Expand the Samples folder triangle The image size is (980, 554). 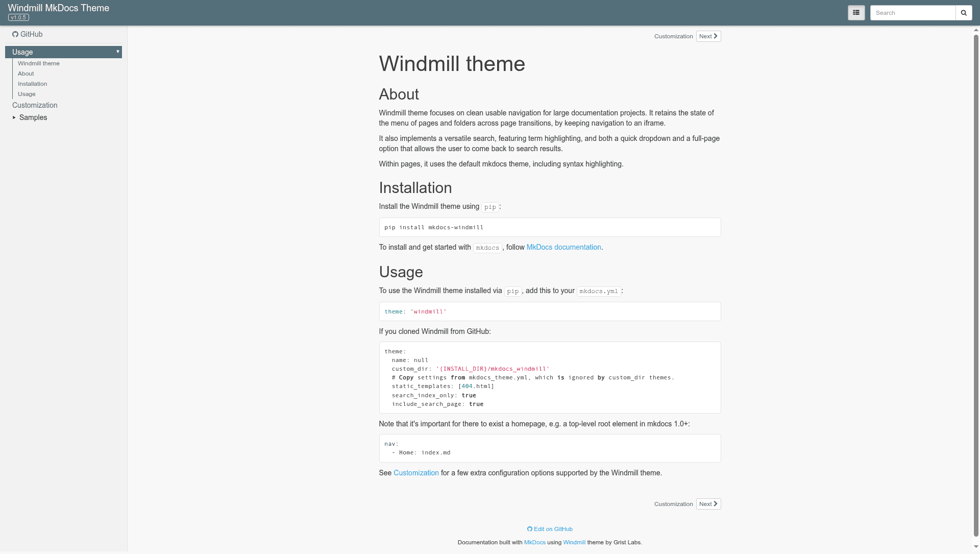pyautogui.click(x=14, y=117)
